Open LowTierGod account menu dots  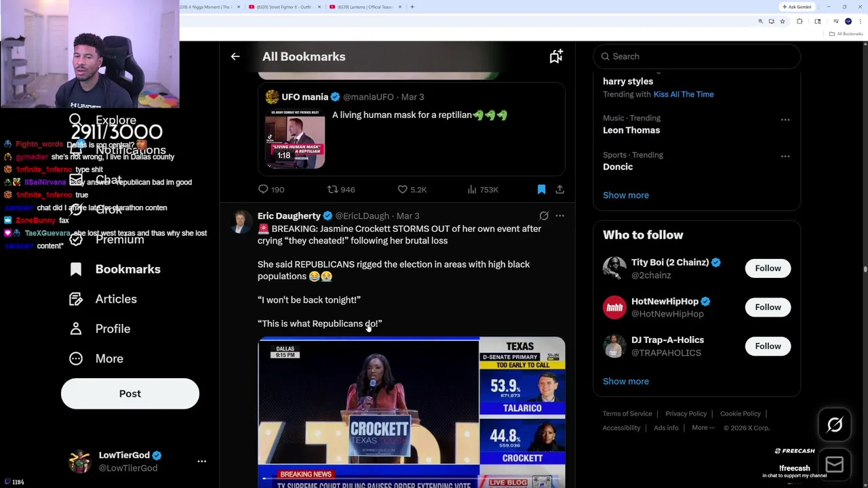click(x=201, y=461)
